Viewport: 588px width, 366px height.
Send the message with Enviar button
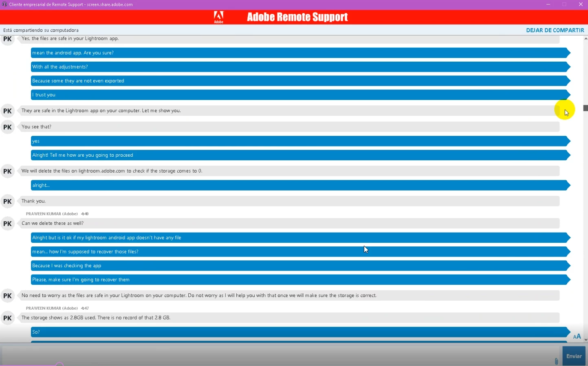tap(574, 356)
